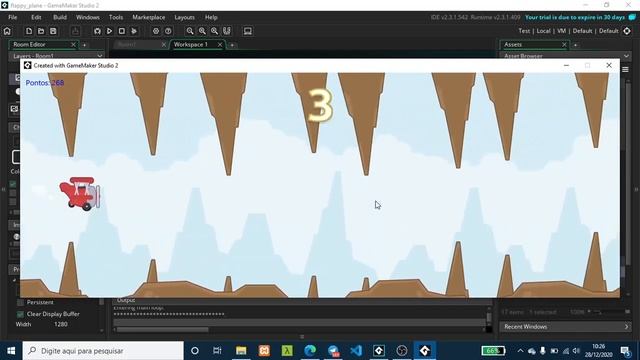Screen dimensions: 640x360
Task: Open the Start Page home icon
Action: point(7,31)
